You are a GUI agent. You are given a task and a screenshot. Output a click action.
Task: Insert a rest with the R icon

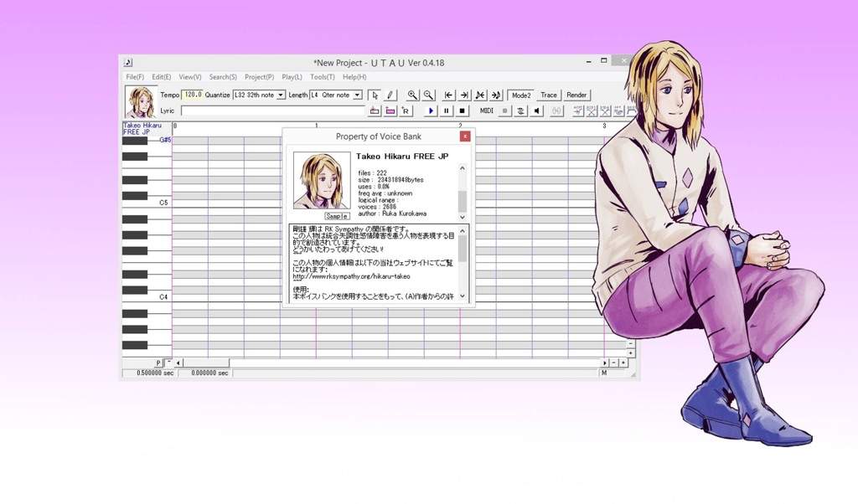click(x=406, y=111)
